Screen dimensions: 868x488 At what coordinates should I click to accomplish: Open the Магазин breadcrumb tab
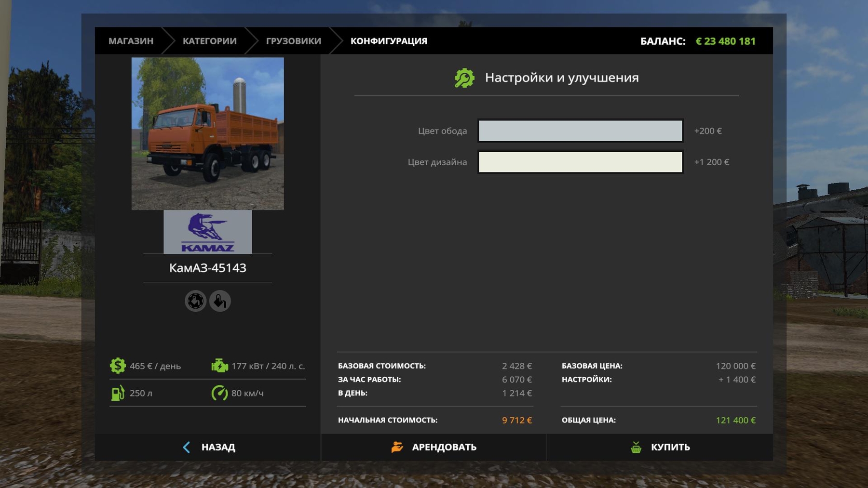(131, 41)
